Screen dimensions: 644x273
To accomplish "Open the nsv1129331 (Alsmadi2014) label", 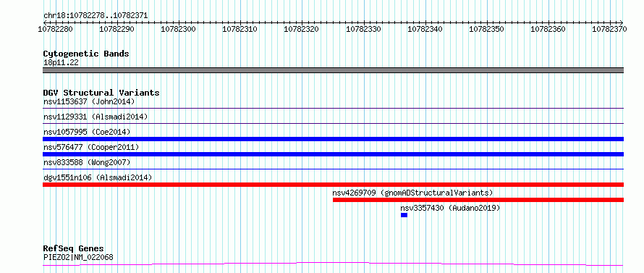I will [96, 117].
